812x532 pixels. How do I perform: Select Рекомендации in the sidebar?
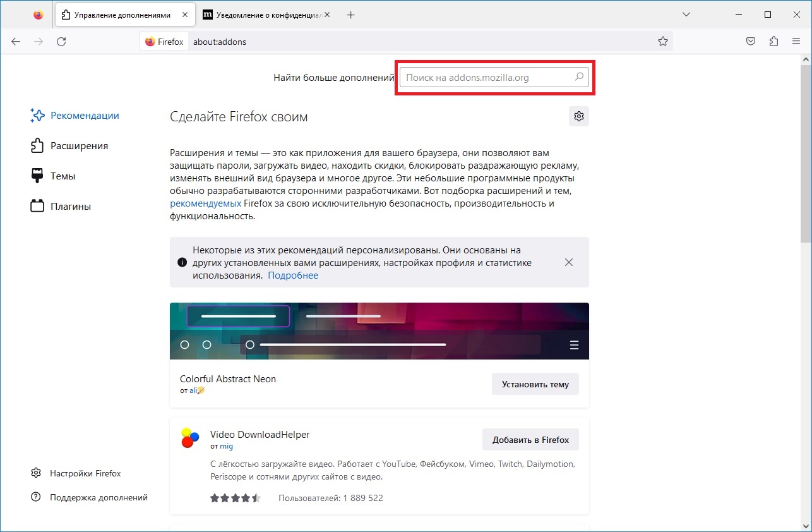[75, 116]
